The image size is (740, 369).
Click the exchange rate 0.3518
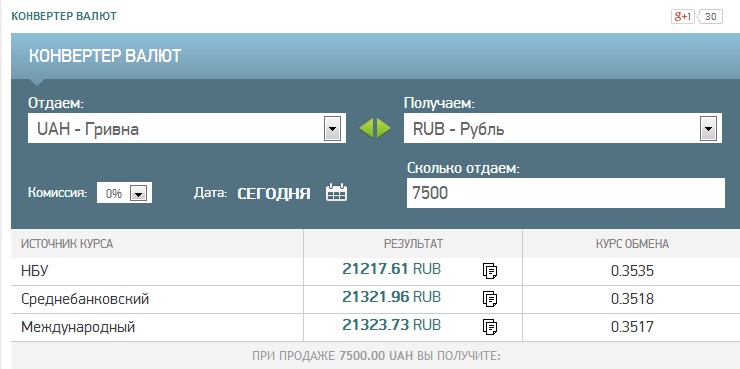(632, 299)
